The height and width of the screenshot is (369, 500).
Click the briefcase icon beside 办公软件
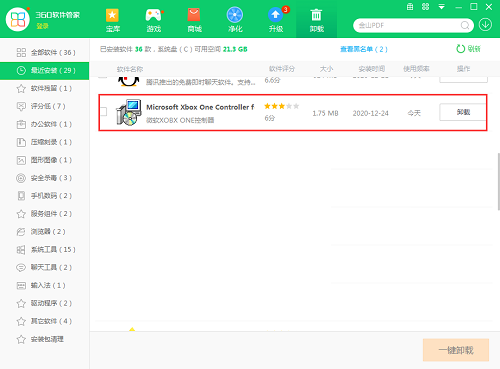point(21,124)
